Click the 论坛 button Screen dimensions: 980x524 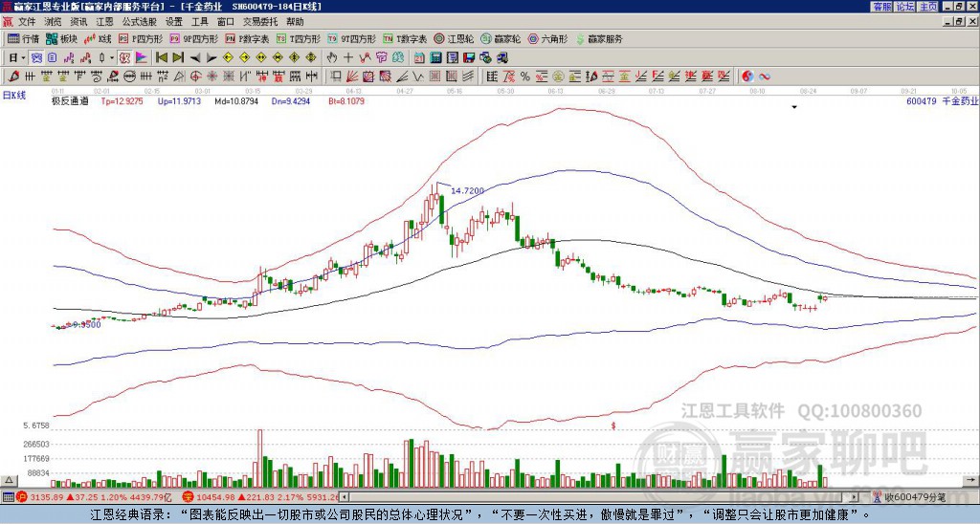[x=904, y=7]
